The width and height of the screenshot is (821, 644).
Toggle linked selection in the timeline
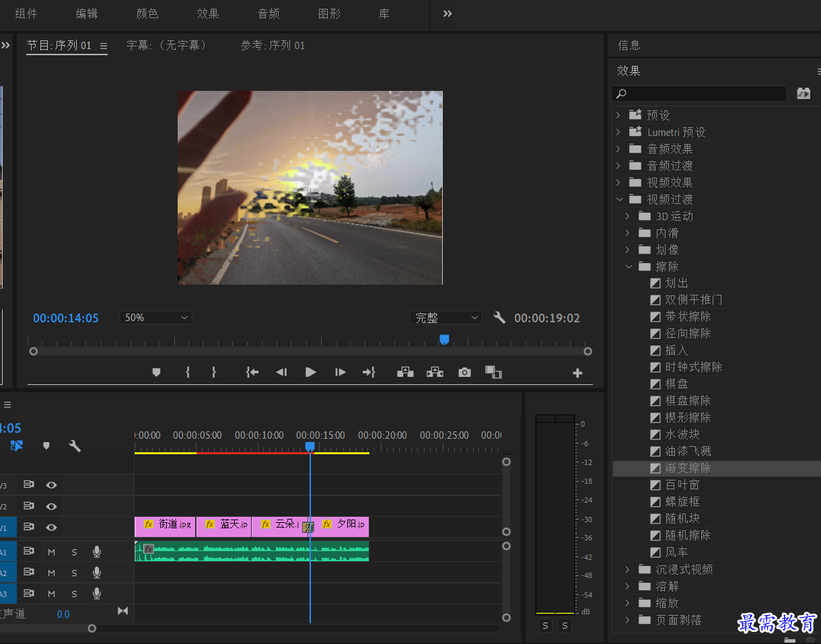pos(17,445)
